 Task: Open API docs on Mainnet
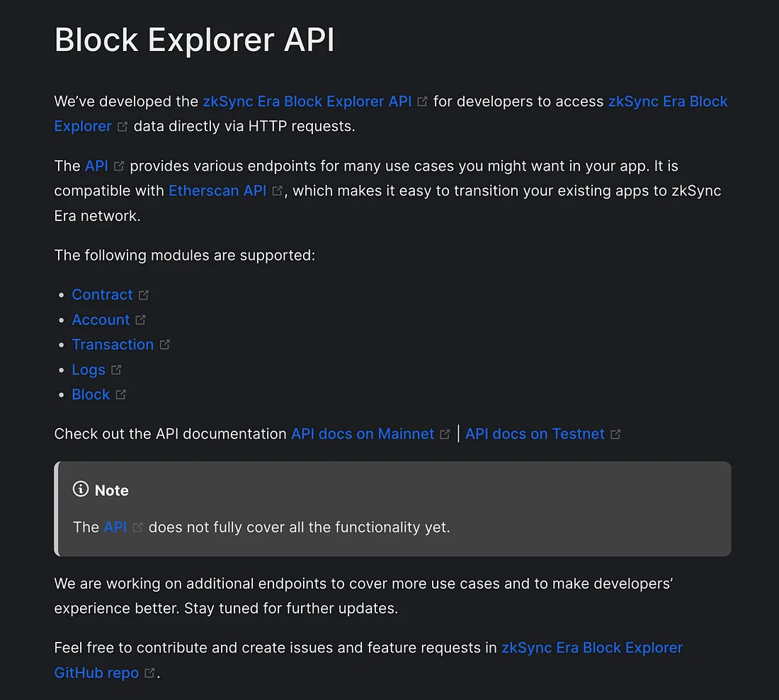pos(363,434)
